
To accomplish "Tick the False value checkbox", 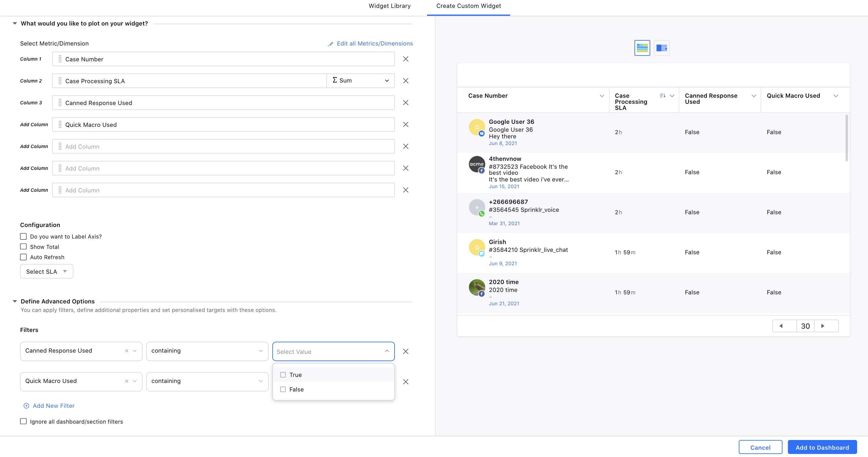I will pyautogui.click(x=283, y=389).
